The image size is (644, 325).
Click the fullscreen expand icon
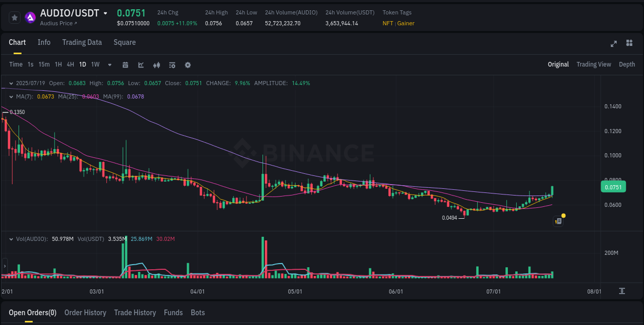tap(613, 44)
